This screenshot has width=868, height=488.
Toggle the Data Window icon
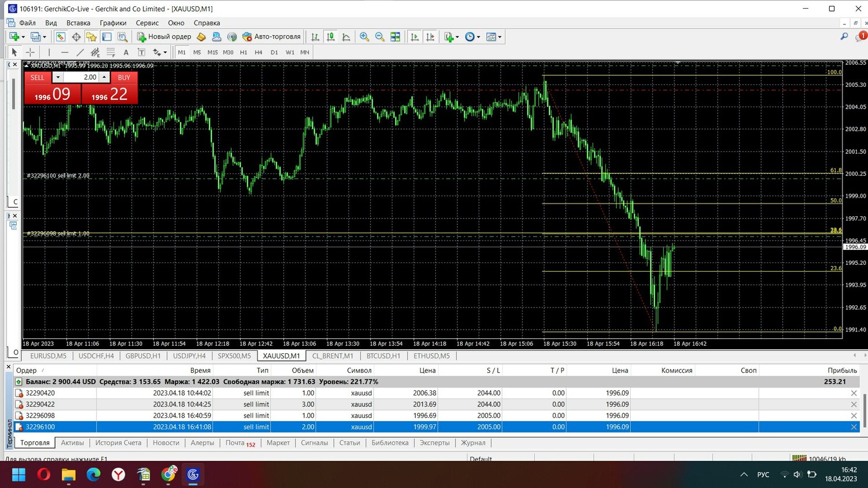tap(76, 36)
